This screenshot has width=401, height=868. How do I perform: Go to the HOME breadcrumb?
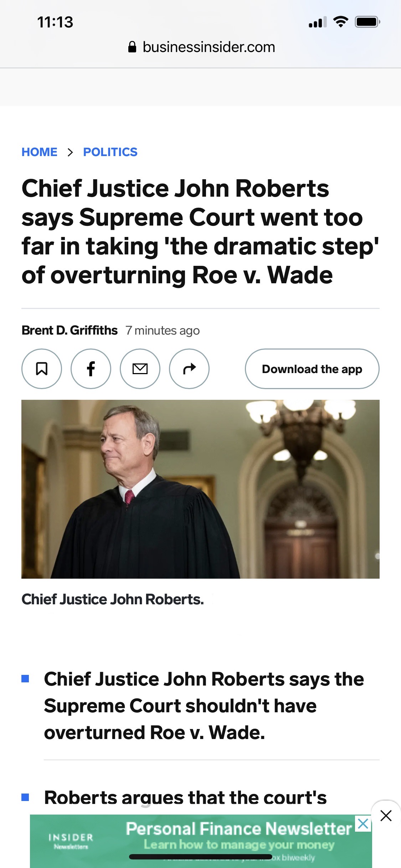click(x=40, y=152)
